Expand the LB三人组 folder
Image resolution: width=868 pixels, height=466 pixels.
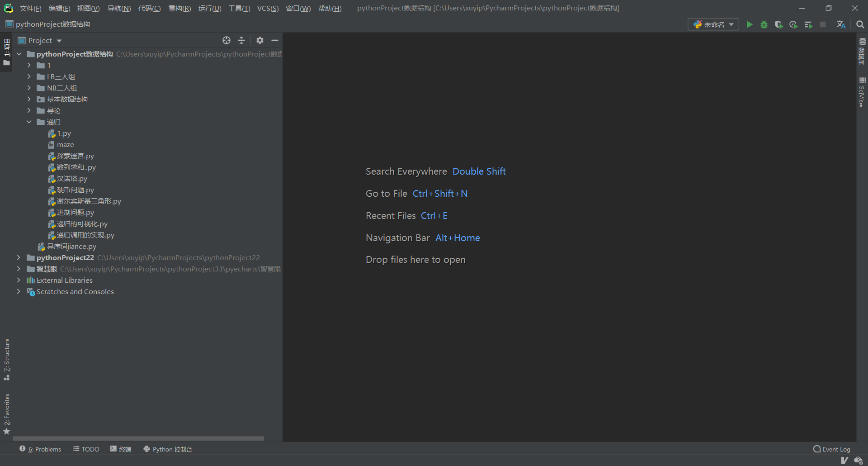tap(29, 76)
